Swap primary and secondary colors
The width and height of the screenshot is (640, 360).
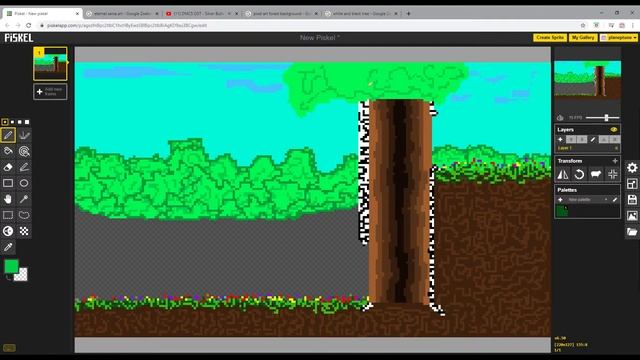[x=8, y=278]
